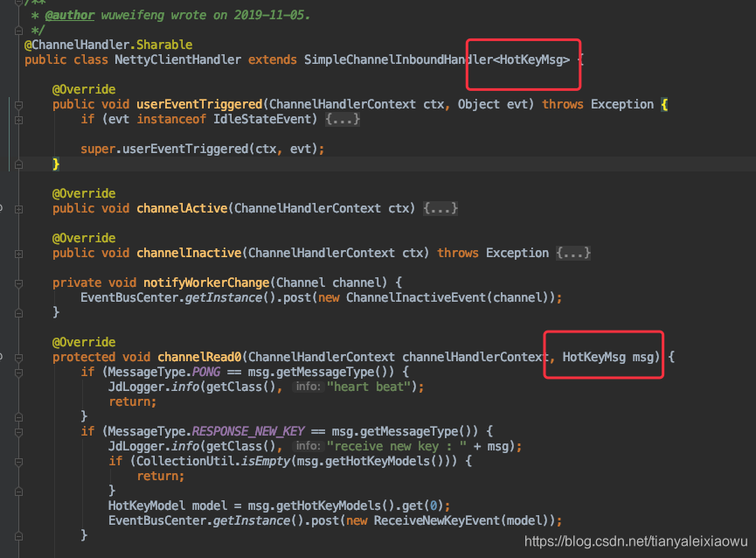The height and width of the screenshot is (558, 756).
Task: Click the @Override annotation above userEventTriggered
Action: click(x=84, y=89)
